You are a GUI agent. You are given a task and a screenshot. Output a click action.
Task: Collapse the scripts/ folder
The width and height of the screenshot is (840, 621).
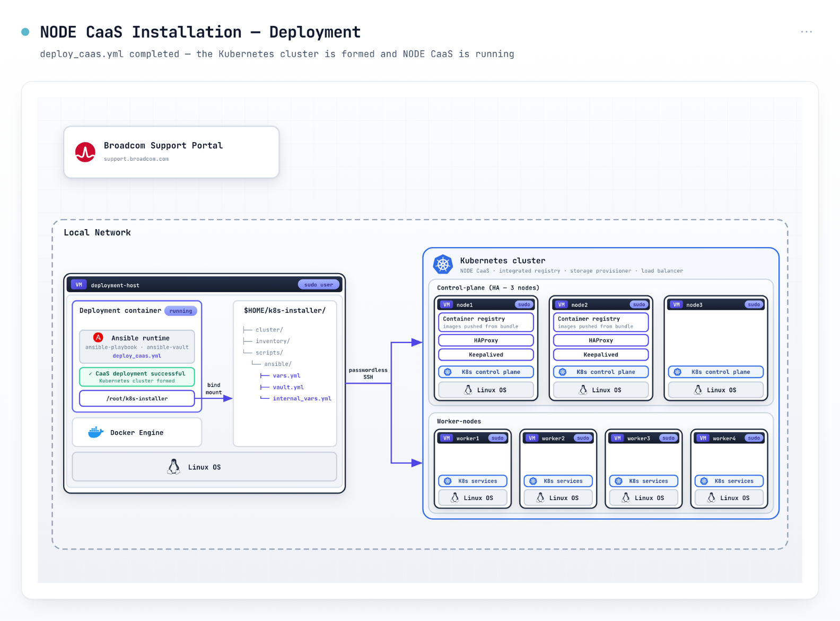point(269,353)
